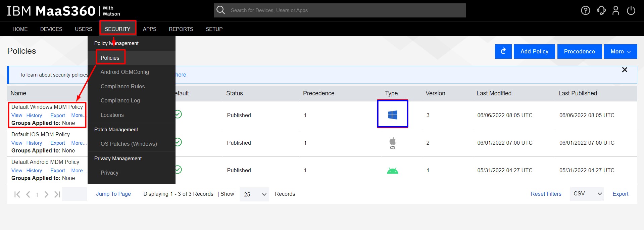644x230 pixels.
Task: Open the HOME menu
Action: [x=20, y=29]
